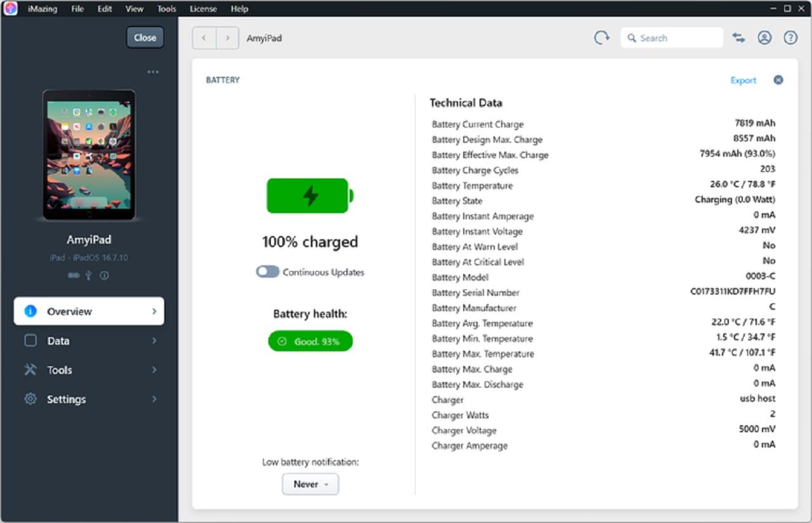Click the AmyiPad device thumbnail image

[x=89, y=155]
